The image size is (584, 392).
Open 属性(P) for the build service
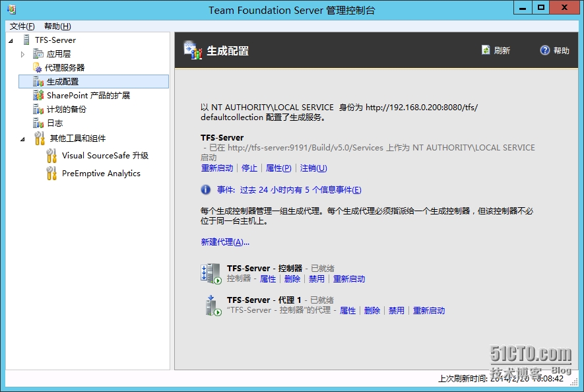pyautogui.click(x=278, y=168)
